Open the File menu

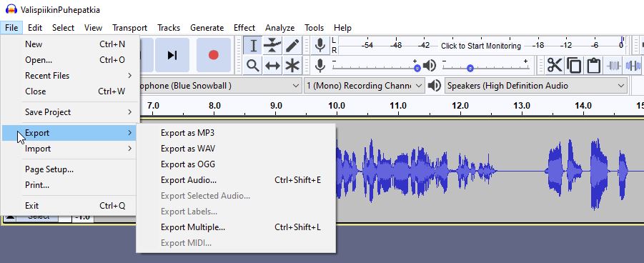click(x=11, y=28)
